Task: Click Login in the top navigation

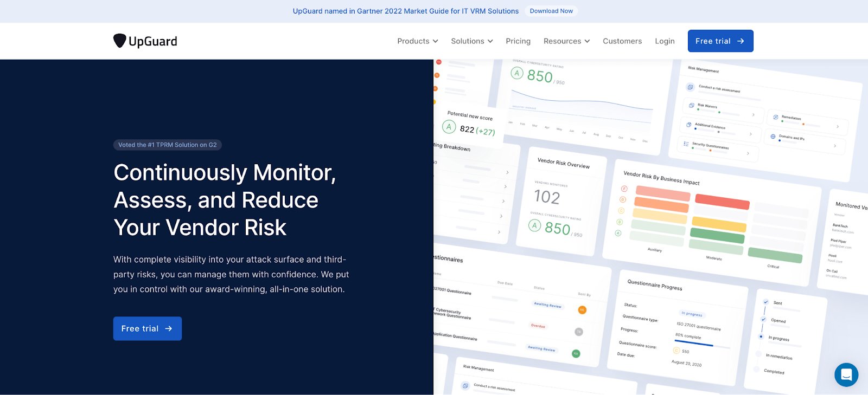Action: click(x=665, y=41)
